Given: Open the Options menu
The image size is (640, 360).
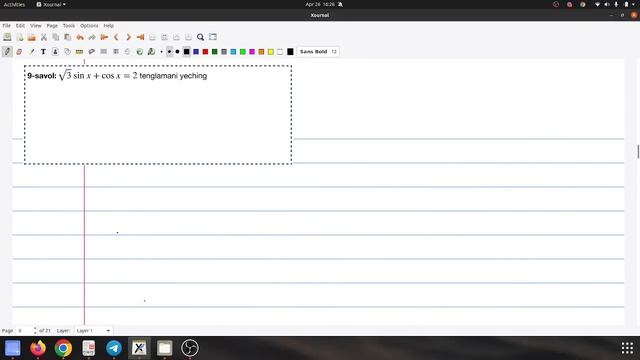Looking at the screenshot, I should coord(89,26).
